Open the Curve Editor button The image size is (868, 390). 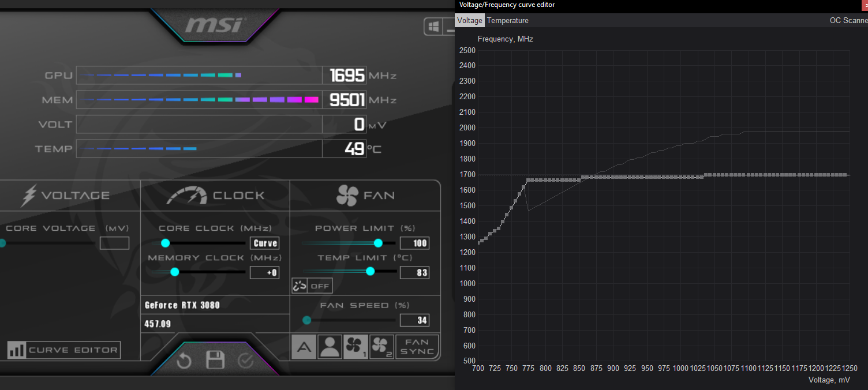[64, 350]
